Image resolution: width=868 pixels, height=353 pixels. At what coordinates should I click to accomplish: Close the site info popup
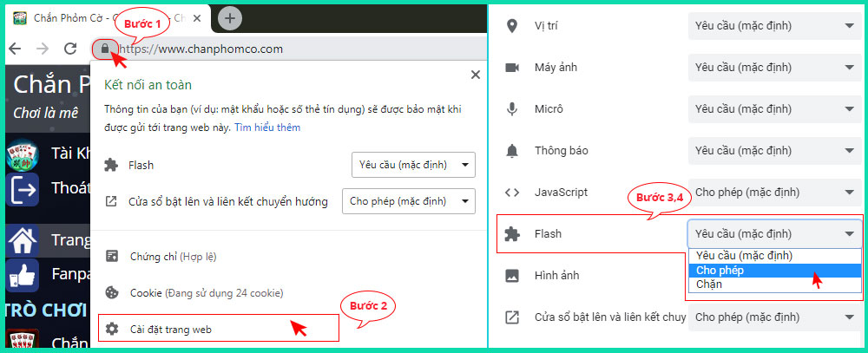(x=475, y=75)
